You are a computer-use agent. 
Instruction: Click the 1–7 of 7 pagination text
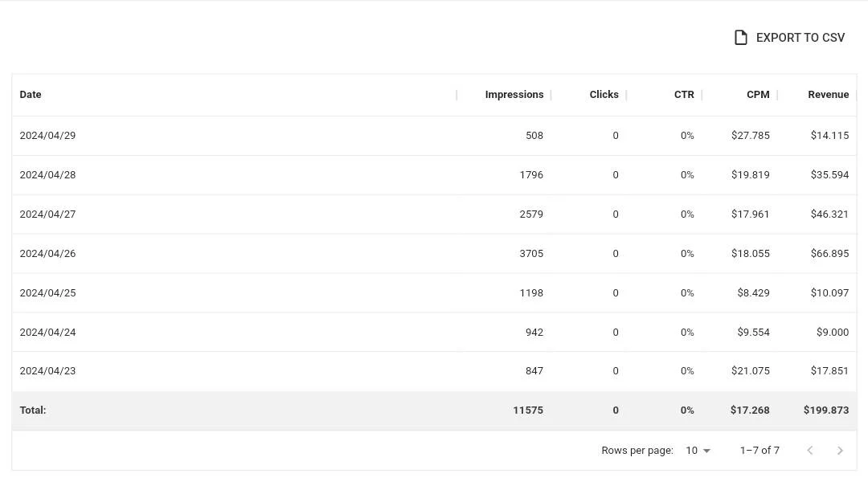point(759,451)
